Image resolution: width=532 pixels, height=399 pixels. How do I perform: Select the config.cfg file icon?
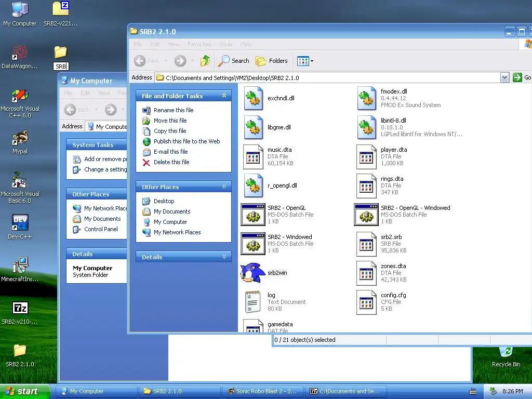(366, 302)
